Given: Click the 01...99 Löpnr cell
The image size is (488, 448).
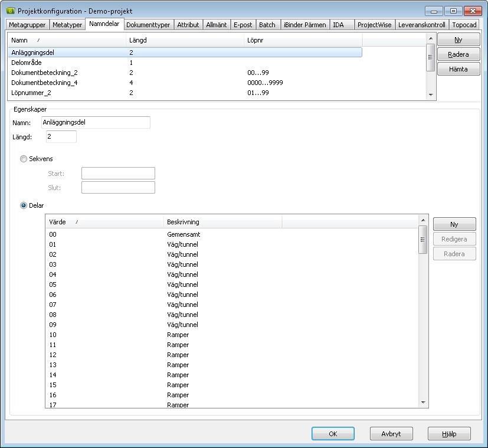Looking at the screenshot, I should coord(258,93).
